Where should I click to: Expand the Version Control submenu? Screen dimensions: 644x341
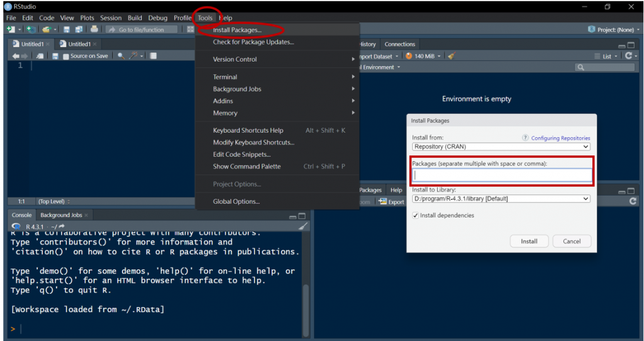click(277, 59)
